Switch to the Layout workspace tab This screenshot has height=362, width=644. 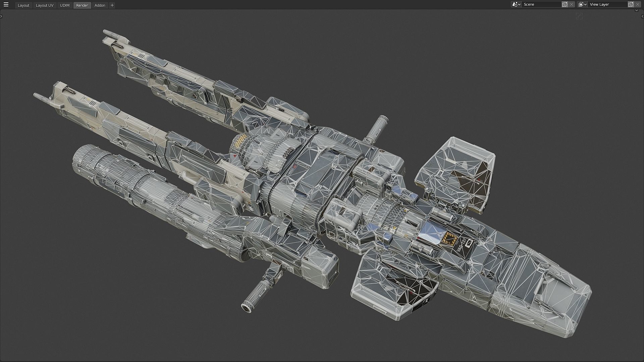[x=23, y=5]
